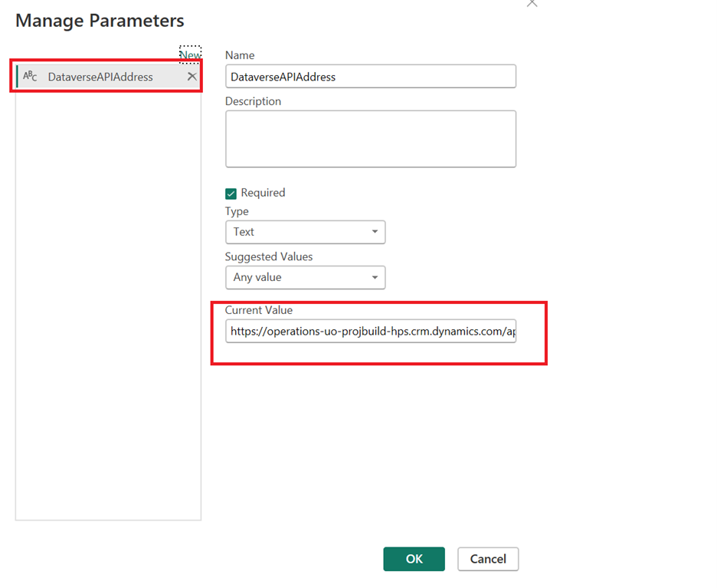The image size is (717, 588).
Task: Confirm with the OK button
Action: pos(414,559)
